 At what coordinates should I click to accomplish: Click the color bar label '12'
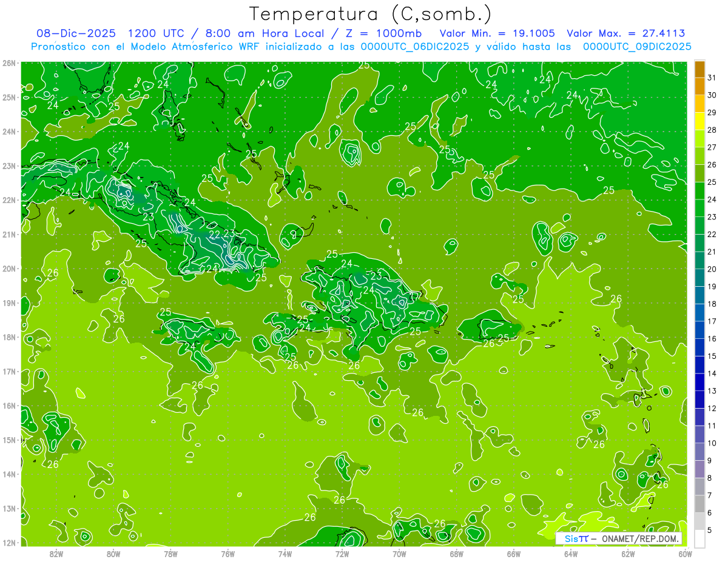[712, 408]
